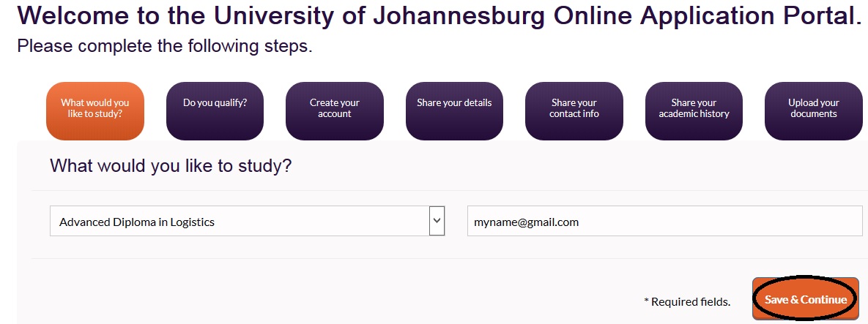The height and width of the screenshot is (324, 868).
Task: Navigate to 'Upload your documents' step
Action: pos(813,110)
